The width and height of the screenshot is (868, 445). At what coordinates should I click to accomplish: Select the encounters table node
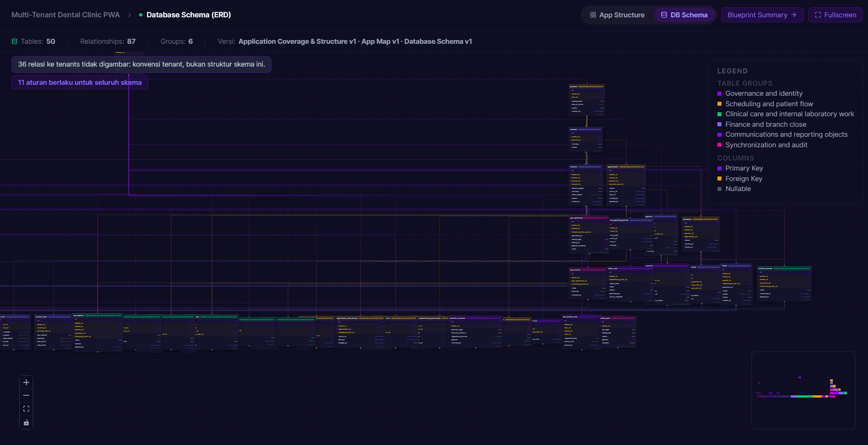pyautogui.click(x=701, y=234)
